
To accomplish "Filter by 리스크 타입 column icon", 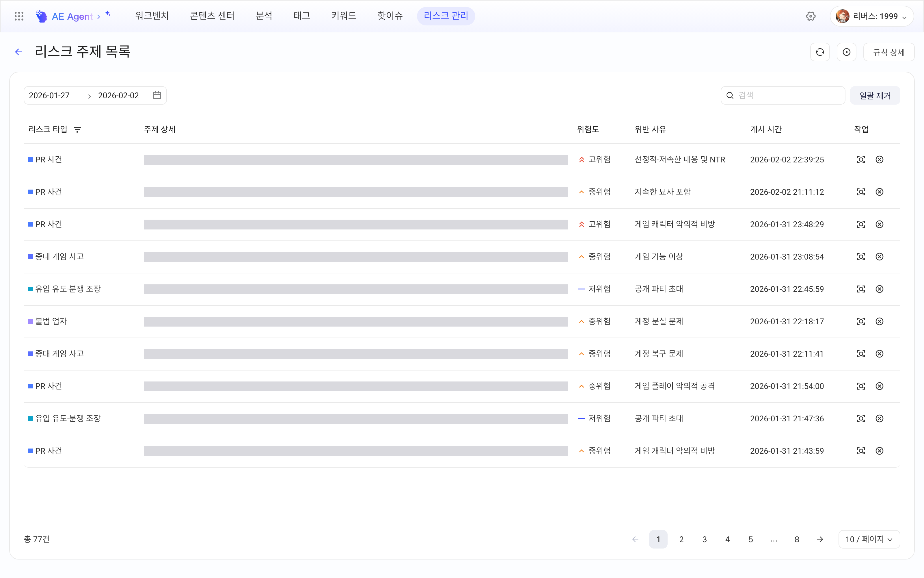I will [77, 129].
